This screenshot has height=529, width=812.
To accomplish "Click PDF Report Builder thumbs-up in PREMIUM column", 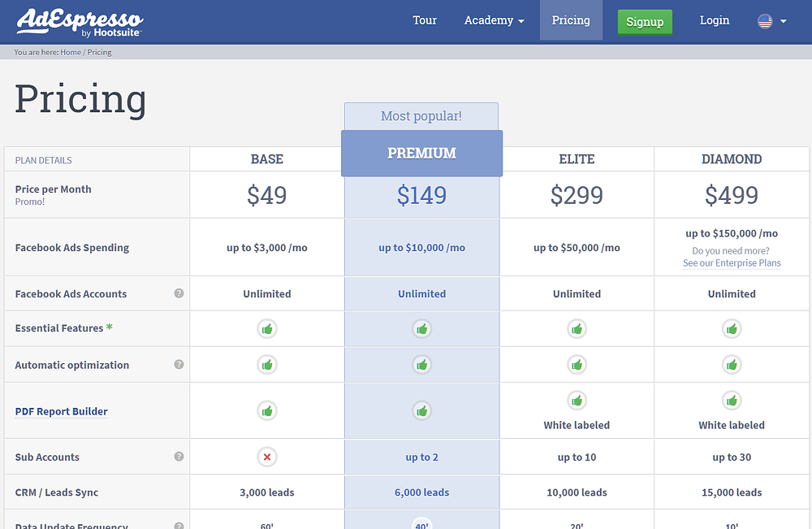I will (421, 411).
